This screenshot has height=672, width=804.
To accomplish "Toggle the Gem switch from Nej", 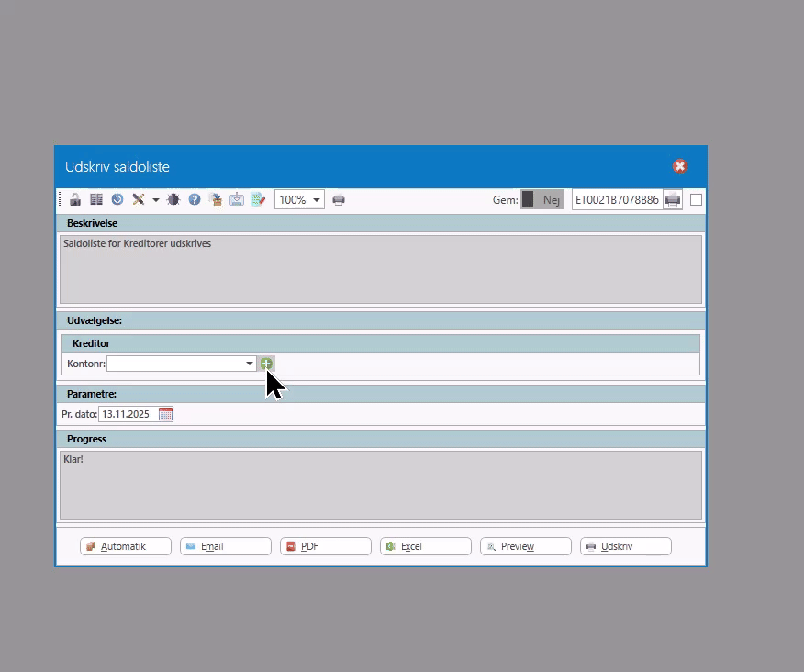I will pos(542,199).
